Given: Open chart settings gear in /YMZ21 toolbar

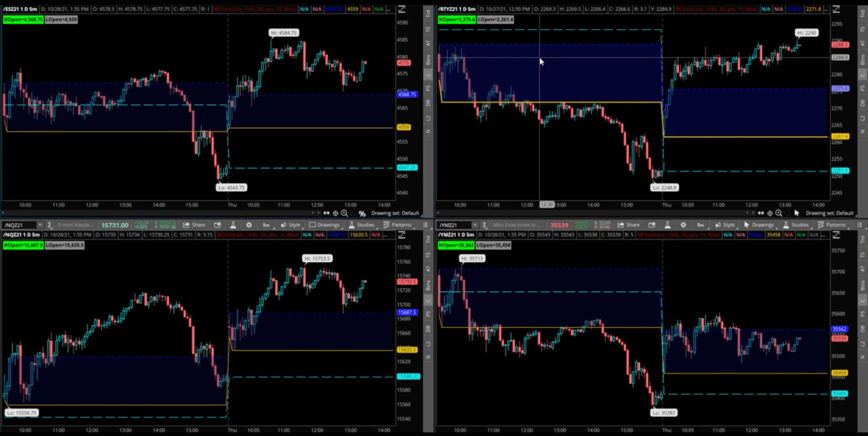Looking at the screenshot, I should pyautogui.click(x=684, y=225).
